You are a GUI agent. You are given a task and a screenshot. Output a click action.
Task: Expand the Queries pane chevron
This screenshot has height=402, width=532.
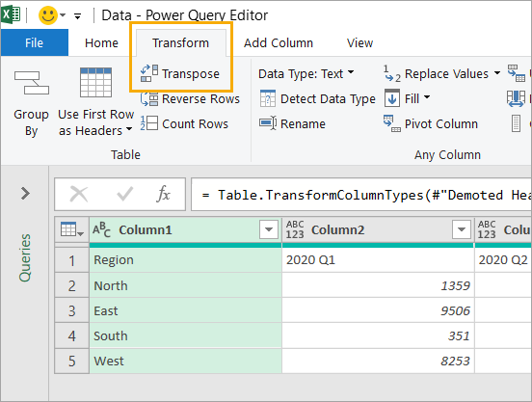point(25,194)
